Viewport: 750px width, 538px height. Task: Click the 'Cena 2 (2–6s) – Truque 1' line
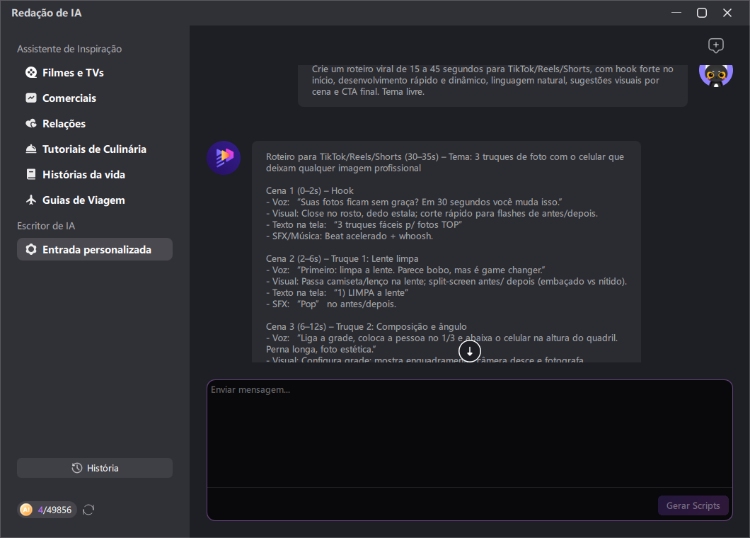[x=342, y=259]
